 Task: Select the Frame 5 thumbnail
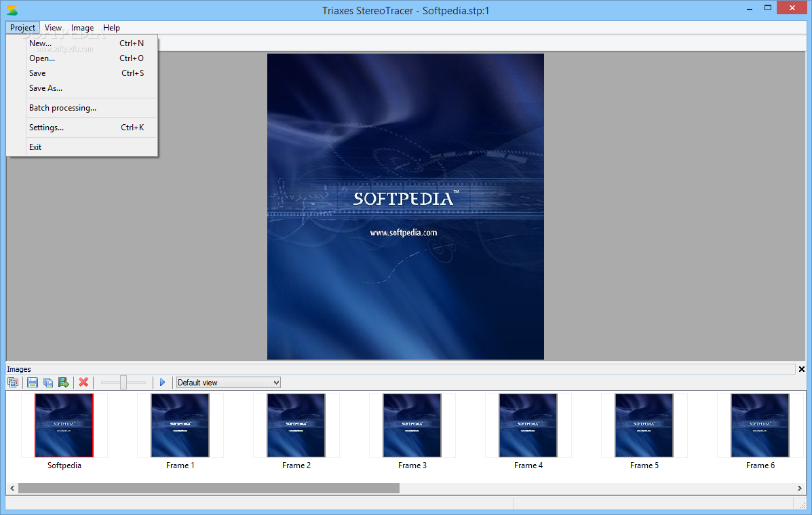coord(644,425)
